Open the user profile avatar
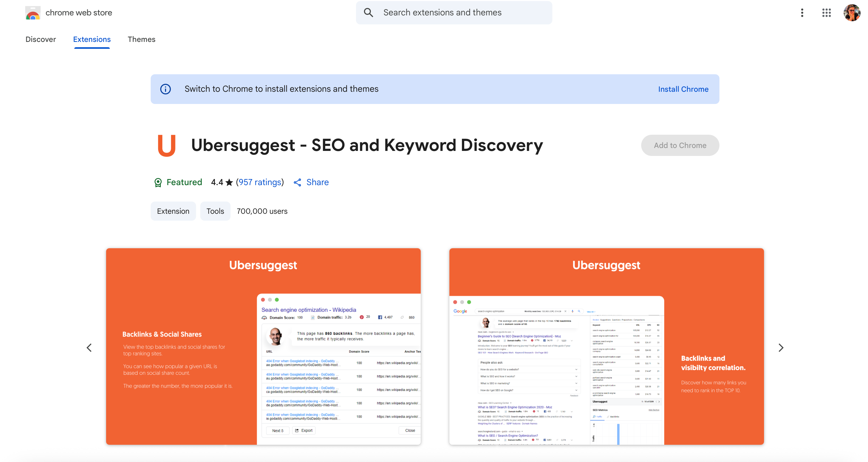Screen dimensions: 868x462 click(x=851, y=13)
